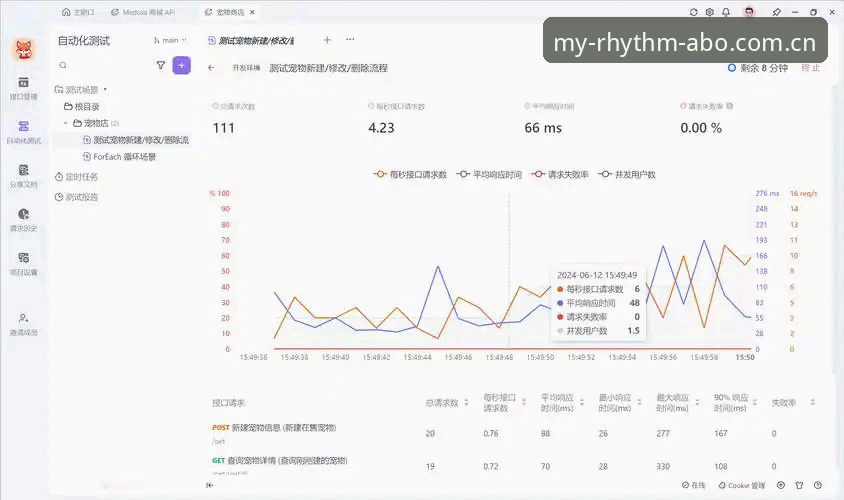The image size is (844, 500).
Task: Click the refresh sync icon in title bar
Action: click(693, 12)
